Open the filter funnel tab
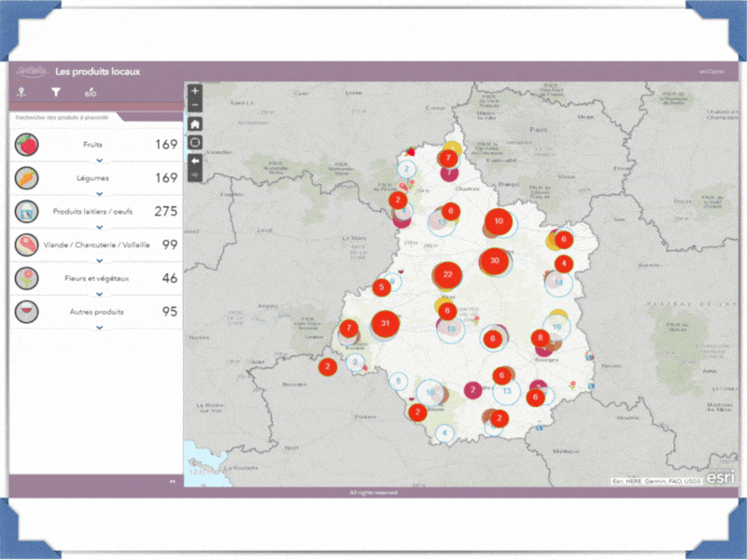The width and height of the screenshot is (747, 560). click(x=56, y=91)
